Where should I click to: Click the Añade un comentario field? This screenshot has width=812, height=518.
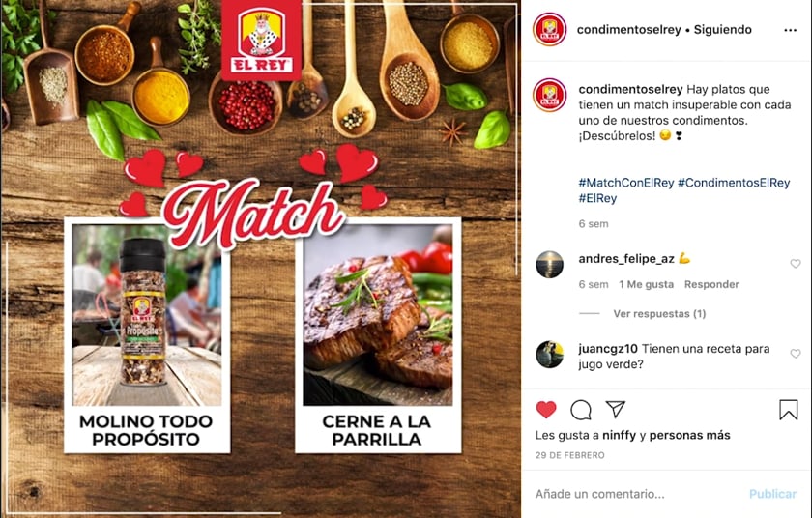pyautogui.click(x=637, y=494)
